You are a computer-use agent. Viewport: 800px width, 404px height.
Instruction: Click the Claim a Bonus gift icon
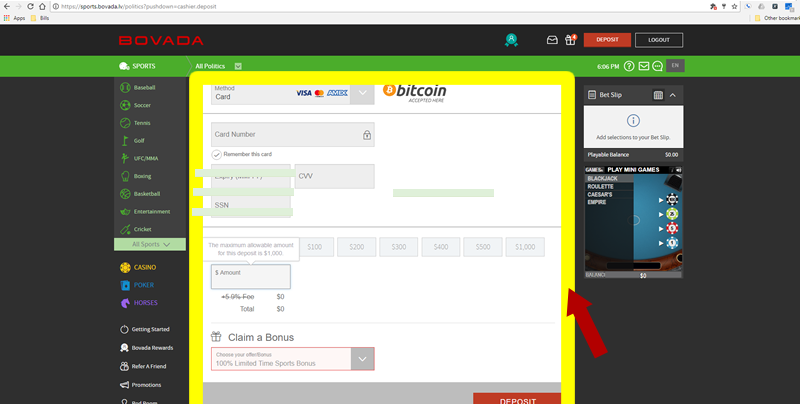[216, 337]
